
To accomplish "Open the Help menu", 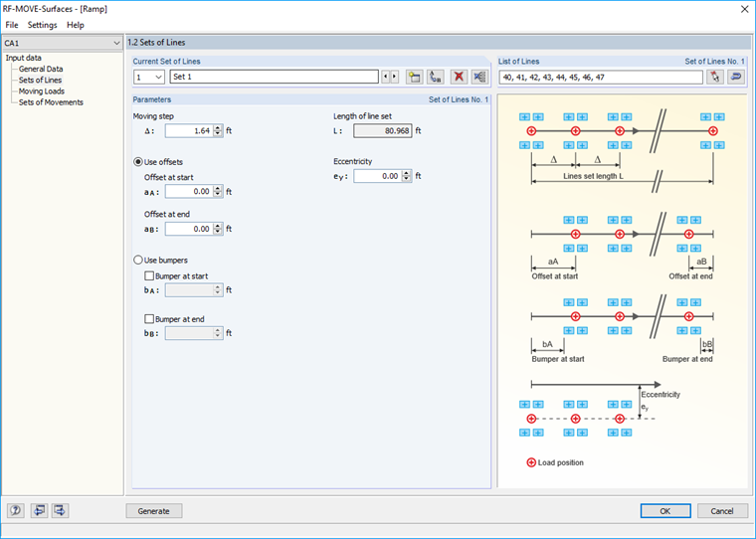I will 76,25.
